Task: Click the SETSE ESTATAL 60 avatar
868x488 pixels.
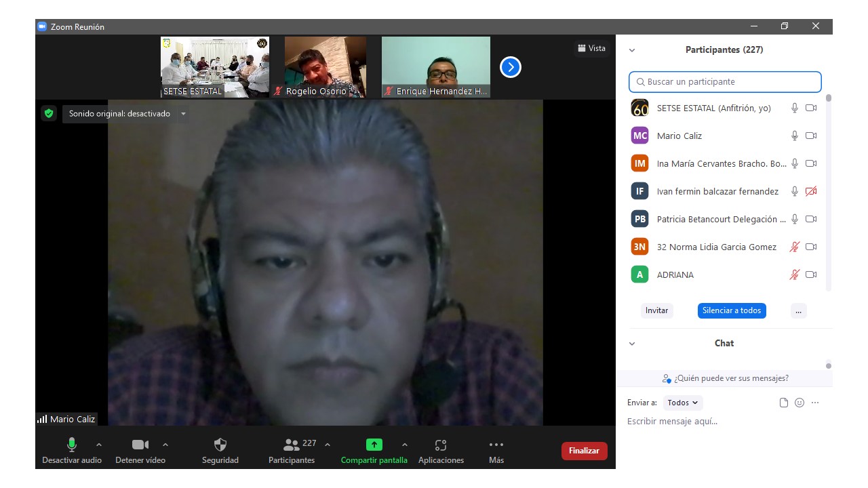Action: pos(639,108)
